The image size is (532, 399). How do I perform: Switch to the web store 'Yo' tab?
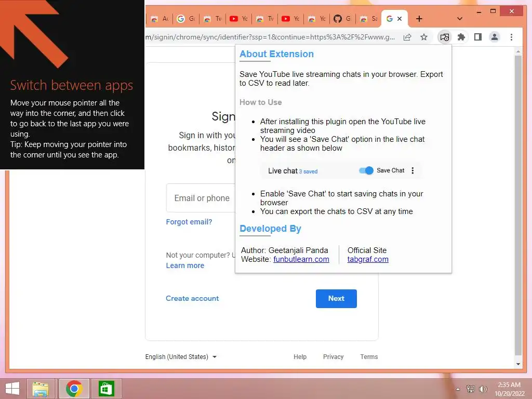[x=317, y=19]
